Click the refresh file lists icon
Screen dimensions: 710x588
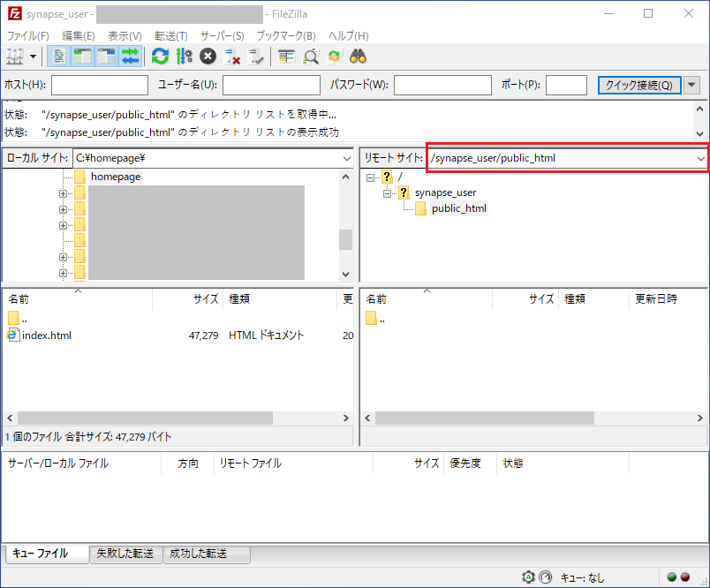pos(160,57)
